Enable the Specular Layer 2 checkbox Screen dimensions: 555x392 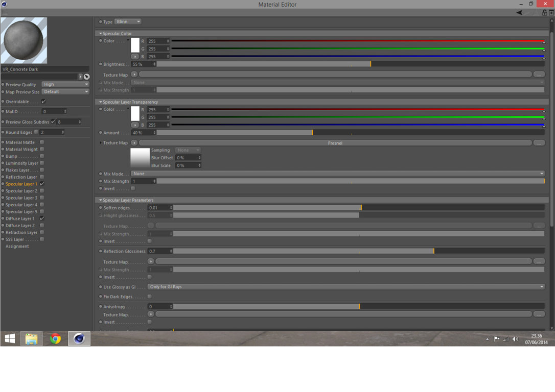[42, 190]
